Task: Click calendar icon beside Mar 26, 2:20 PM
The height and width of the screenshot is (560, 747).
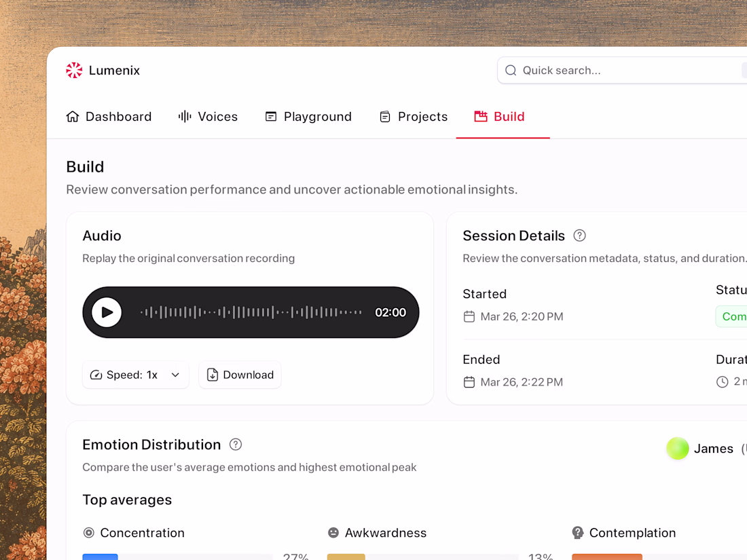Action: (469, 317)
